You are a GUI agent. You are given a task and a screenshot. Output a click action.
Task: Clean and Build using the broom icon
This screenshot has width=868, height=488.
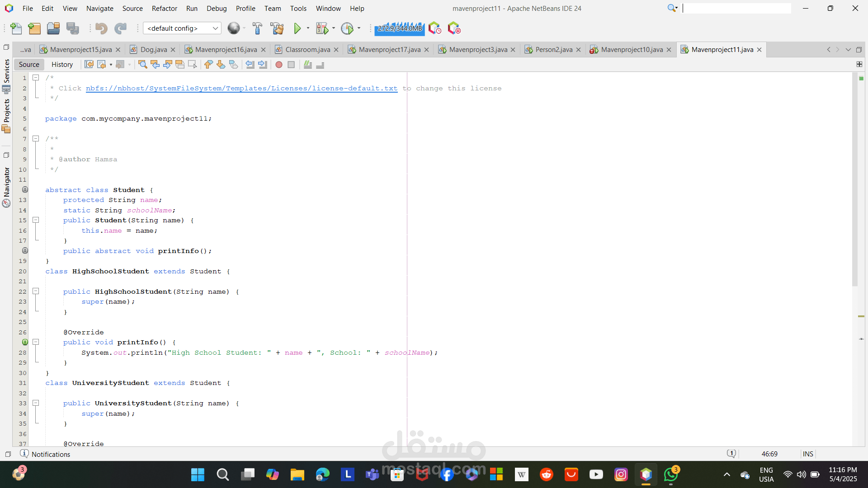tap(277, 28)
